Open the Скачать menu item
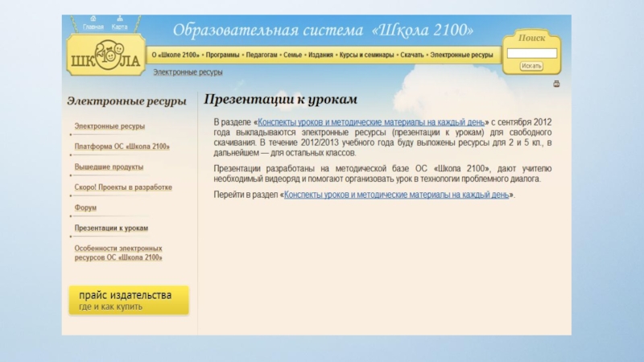Screen dimensions: 644x362 pyautogui.click(x=412, y=55)
